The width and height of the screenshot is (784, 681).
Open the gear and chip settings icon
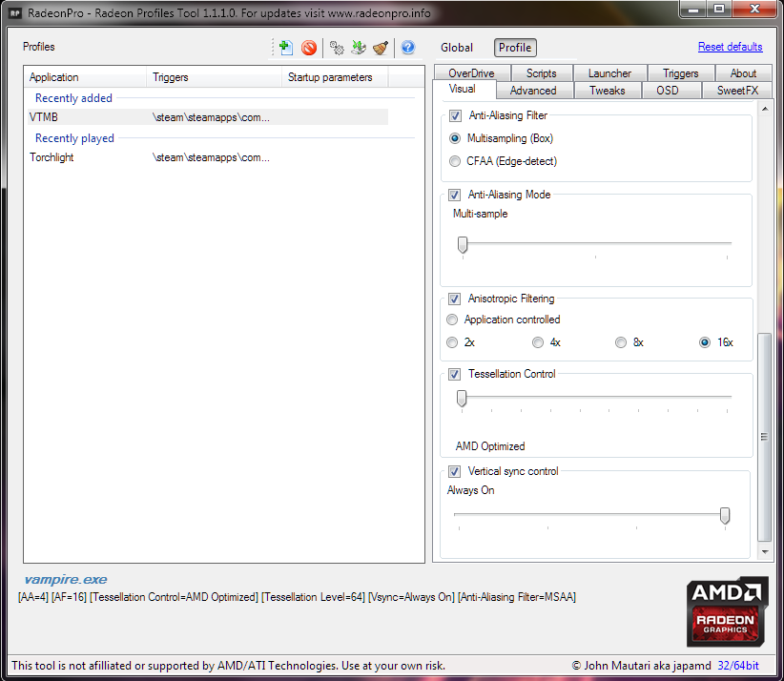(x=337, y=48)
